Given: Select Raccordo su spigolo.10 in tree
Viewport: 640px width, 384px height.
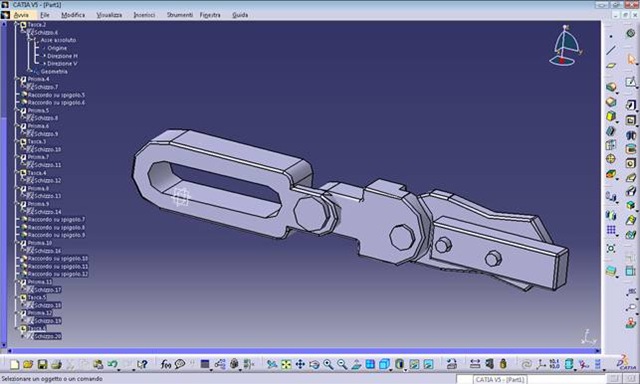Looking at the screenshot, I should pyautogui.click(x=58, y=259).
